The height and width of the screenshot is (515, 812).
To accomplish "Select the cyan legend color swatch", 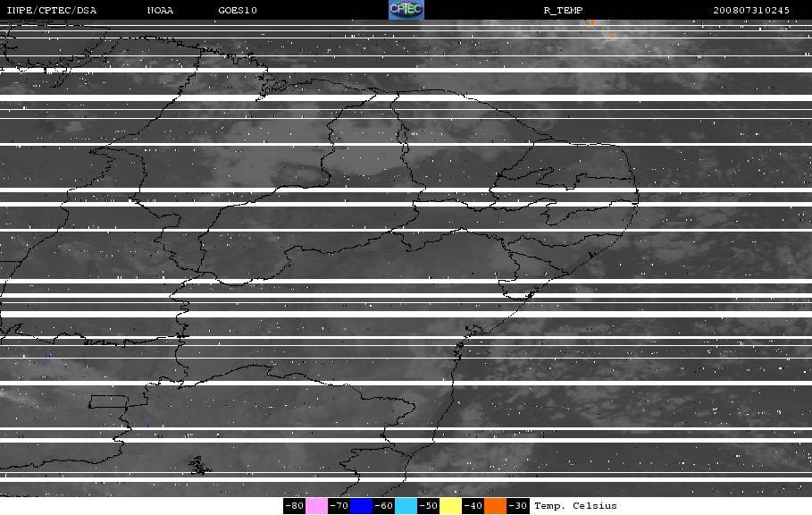I will [406, 506].
